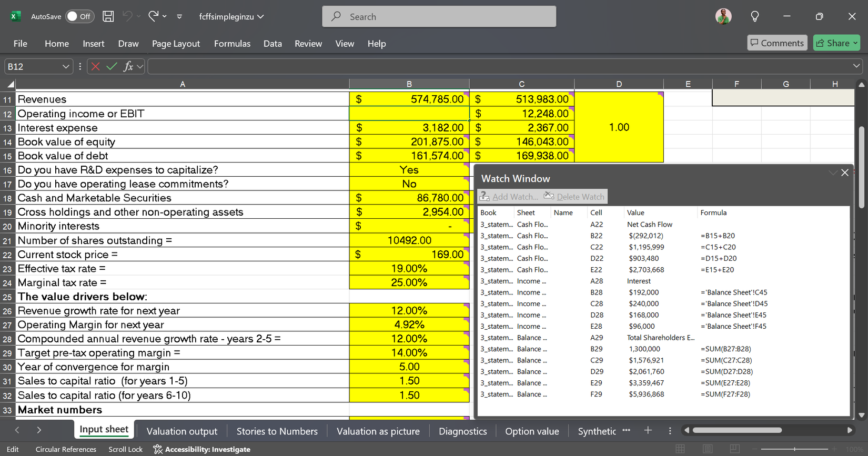Open the Formulas ribbon tab
Viewport: 868px width, 456px height.
pos(232,44)
